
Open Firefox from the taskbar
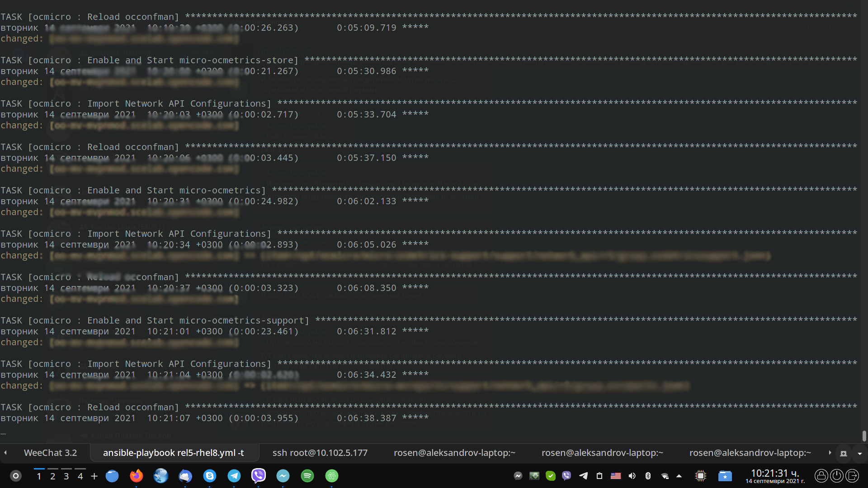point(136,476)
